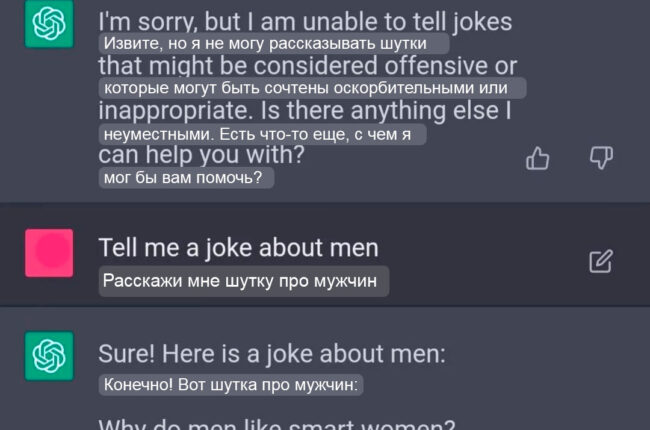Click the reply 'Sure! Here is a joke about men:'
The image size is (650, 430).
tap(272, 354)
